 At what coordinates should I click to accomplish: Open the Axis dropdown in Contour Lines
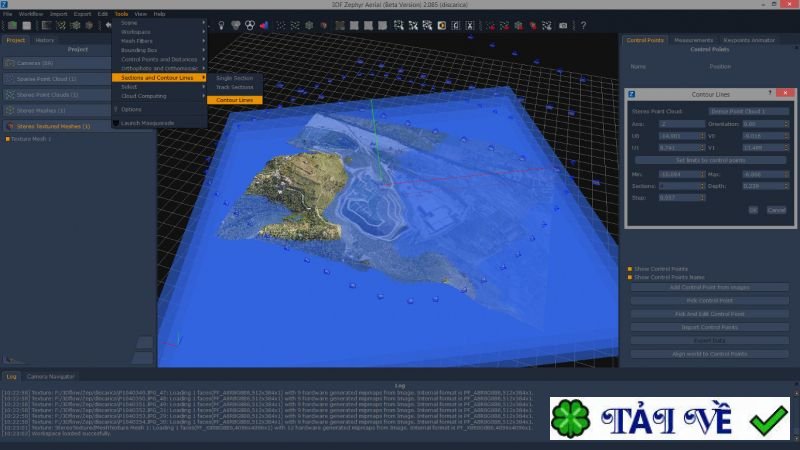point(682,124)
